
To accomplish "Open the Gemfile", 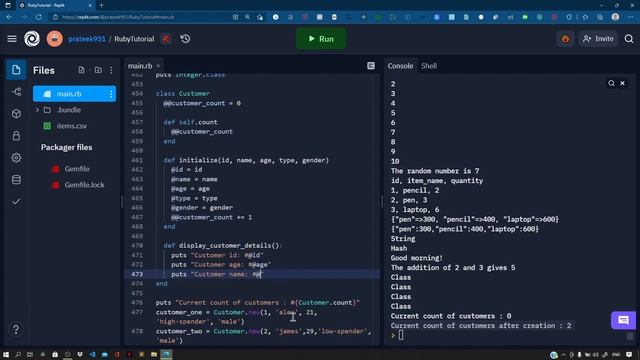I will coord(77,169).
